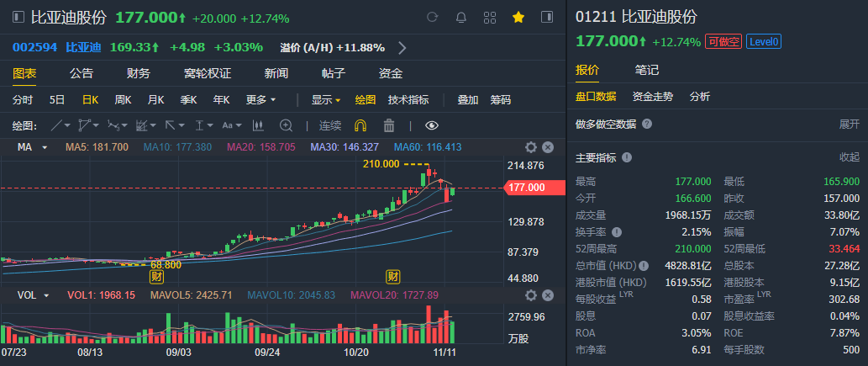Select 5日 chart period
The image size is (868, 366).
(57, 100)
